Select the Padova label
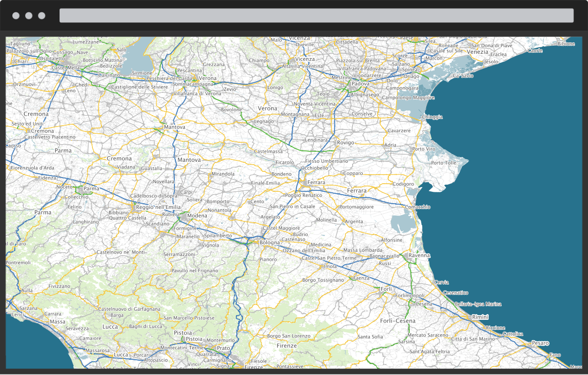This screenshot has height=375, width=588. [361, 83]
